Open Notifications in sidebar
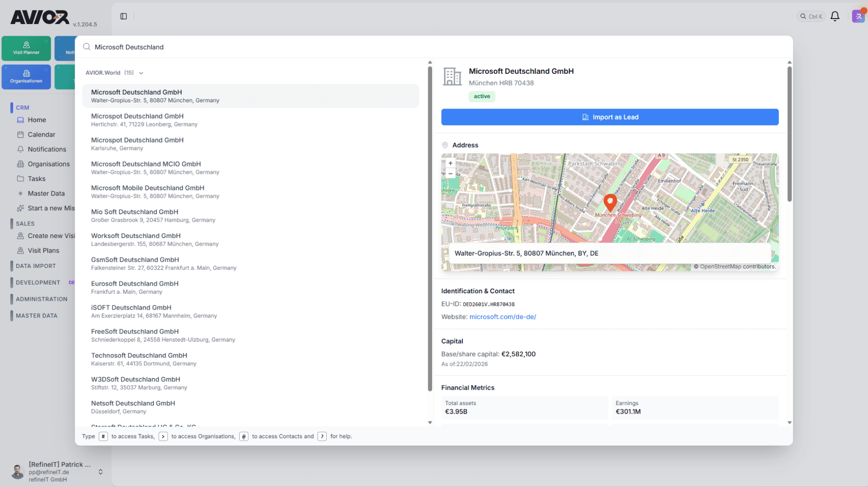The image size is (868, 487). tap(47, 149)
